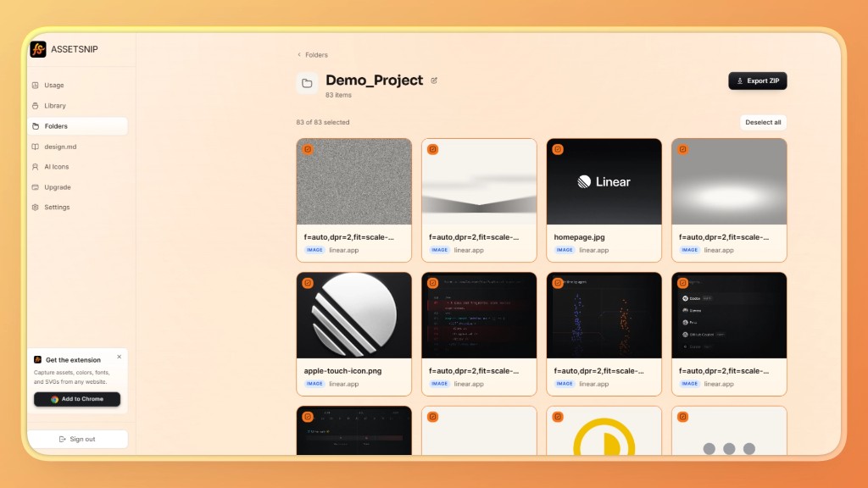Click the 83 of 83 selected text
This screenshot has width=868, height=488.
pos(323,122)
